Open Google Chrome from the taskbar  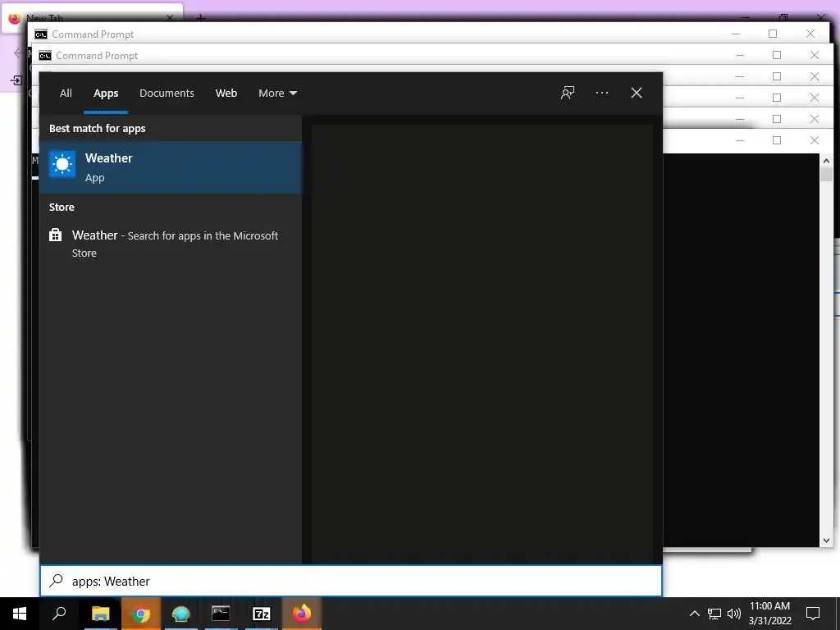(141, 614)
